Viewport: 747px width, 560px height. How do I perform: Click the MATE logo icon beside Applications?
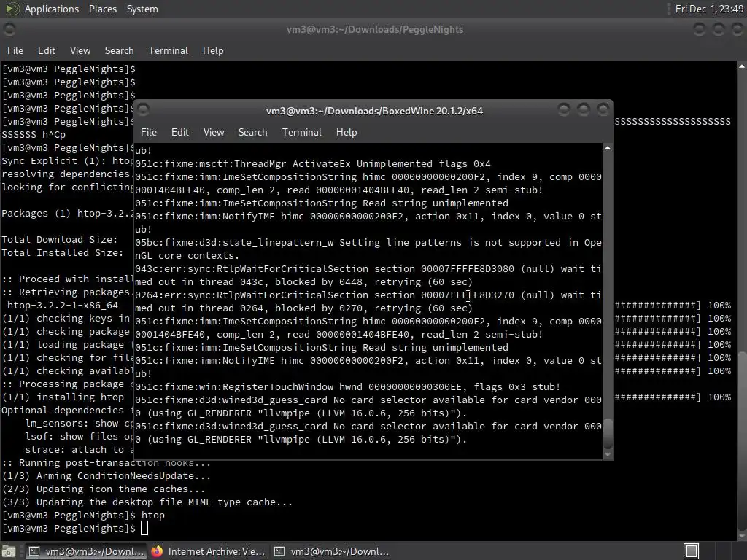[x=12, y=9]
